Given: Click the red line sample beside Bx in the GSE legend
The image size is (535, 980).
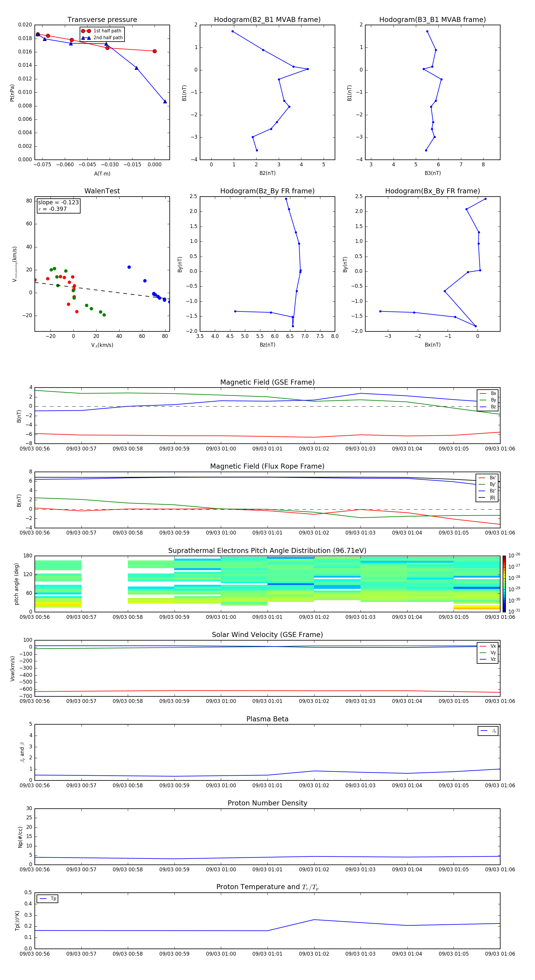Looking at the screenshot, I should pyautogui.click(x=482, y=393).
